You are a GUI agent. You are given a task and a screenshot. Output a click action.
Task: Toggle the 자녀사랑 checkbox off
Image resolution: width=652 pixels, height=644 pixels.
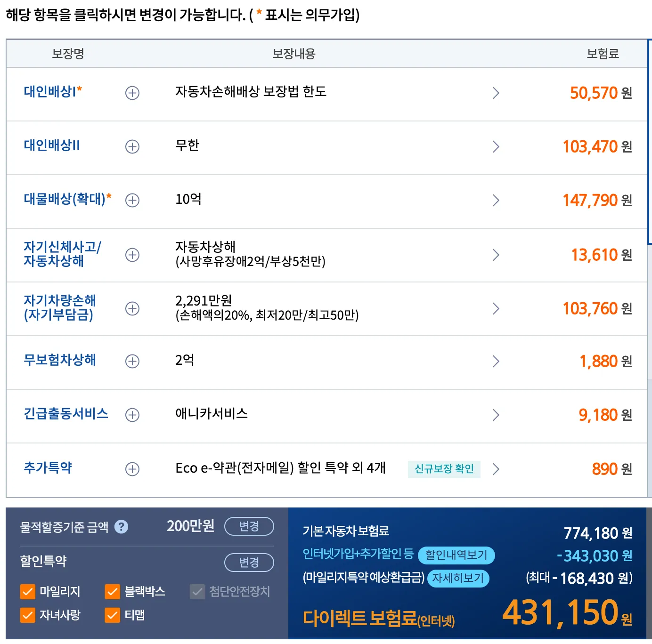pyautogui.click(x=27, y=615)
